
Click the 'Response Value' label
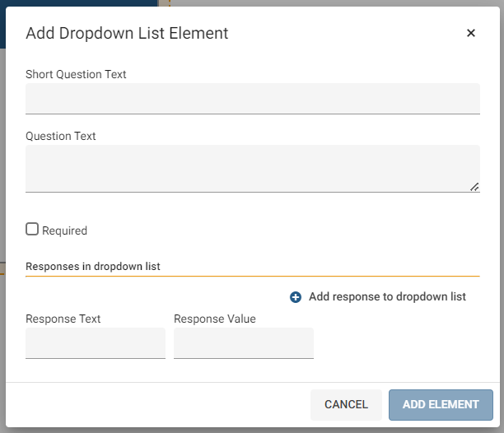coord(215,319)
